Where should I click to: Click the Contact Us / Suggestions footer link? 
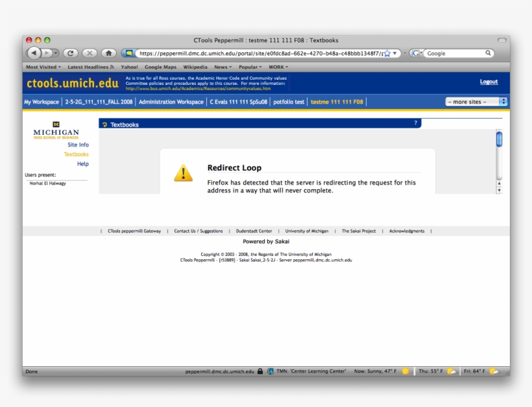[198, 231]
